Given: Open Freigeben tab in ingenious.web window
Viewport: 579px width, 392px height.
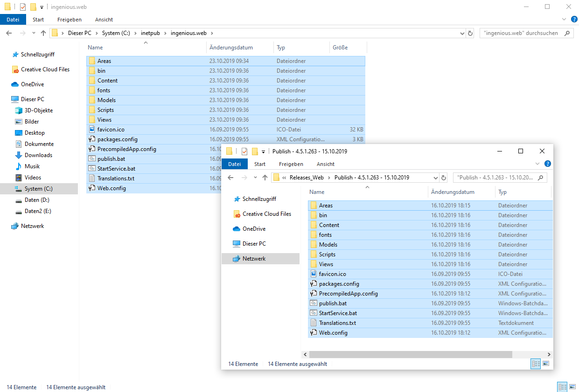Looking at the screenshot, I should click(x=70, y=20).
